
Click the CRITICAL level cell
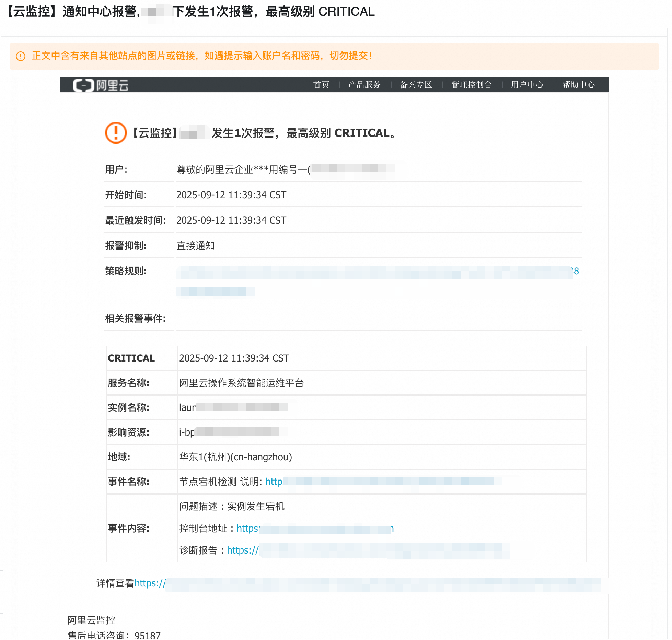tap(142, 358)
